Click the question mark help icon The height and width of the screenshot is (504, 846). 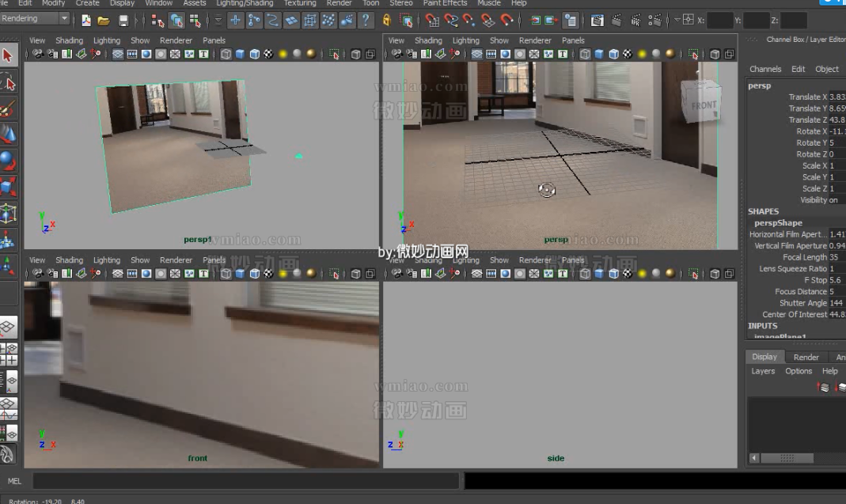(365, 21)
